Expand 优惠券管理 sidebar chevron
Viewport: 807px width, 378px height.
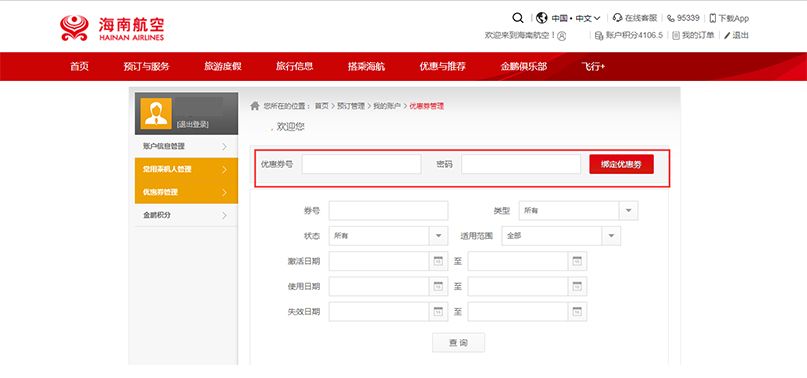tap(224, 193)
